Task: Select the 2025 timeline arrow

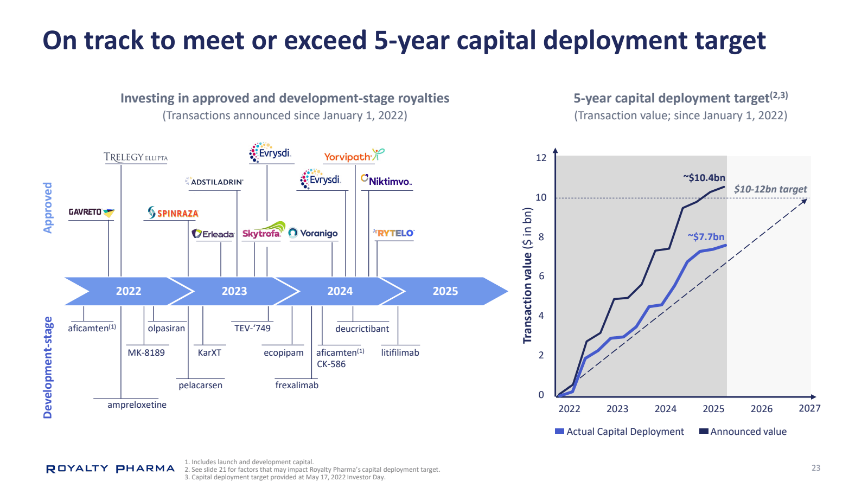Action: (445, 291)
